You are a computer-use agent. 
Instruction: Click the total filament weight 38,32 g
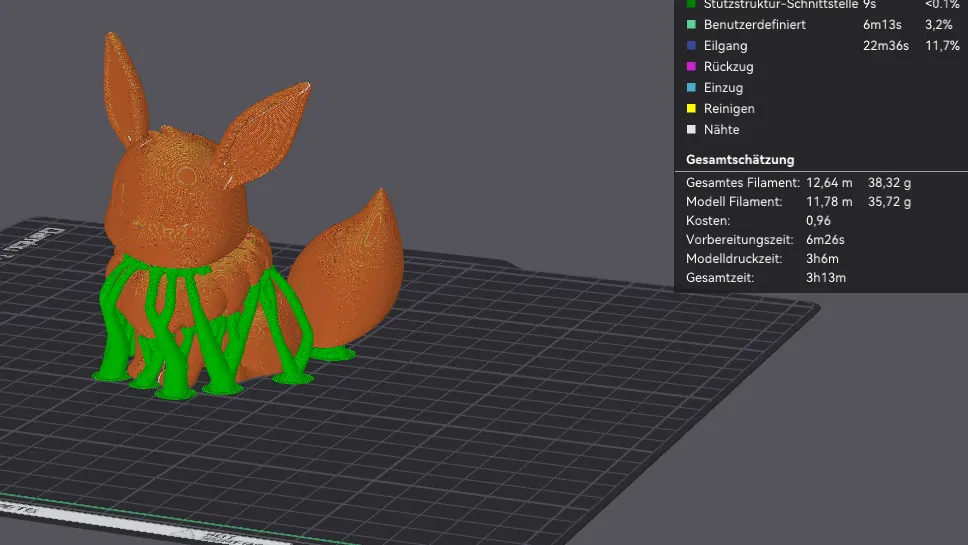889,183
